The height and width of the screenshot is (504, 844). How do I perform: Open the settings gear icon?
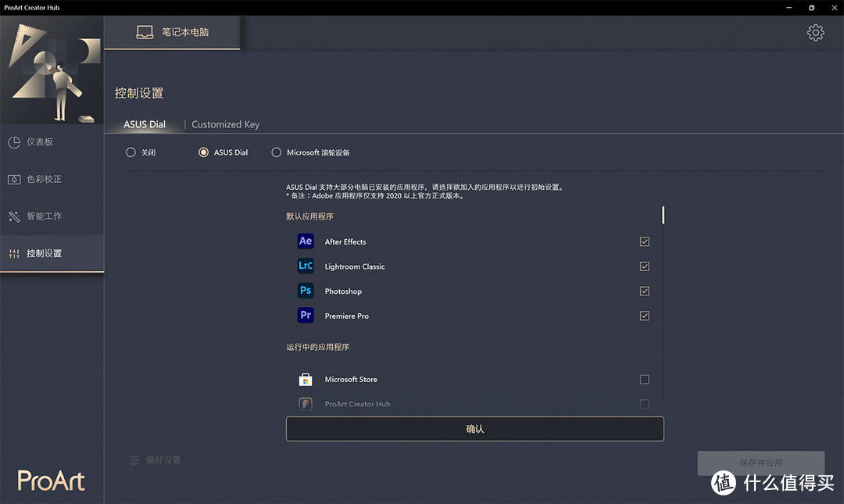pos(815,33)
